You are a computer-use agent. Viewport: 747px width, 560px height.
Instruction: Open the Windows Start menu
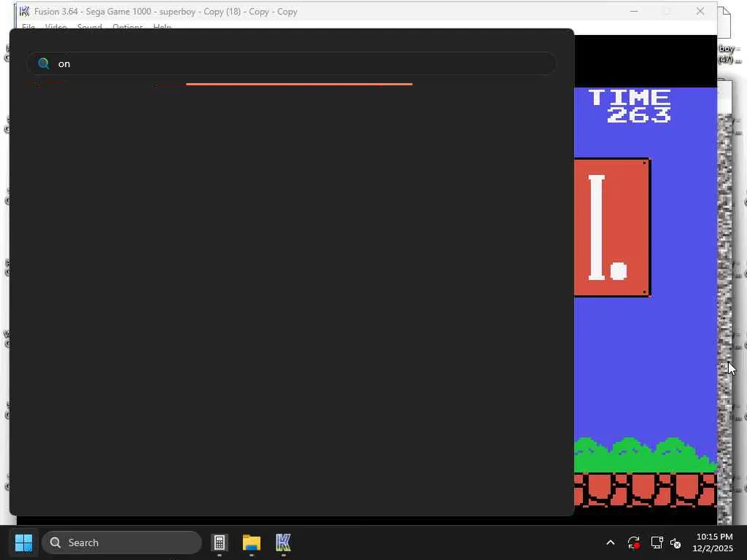(23, 542)
